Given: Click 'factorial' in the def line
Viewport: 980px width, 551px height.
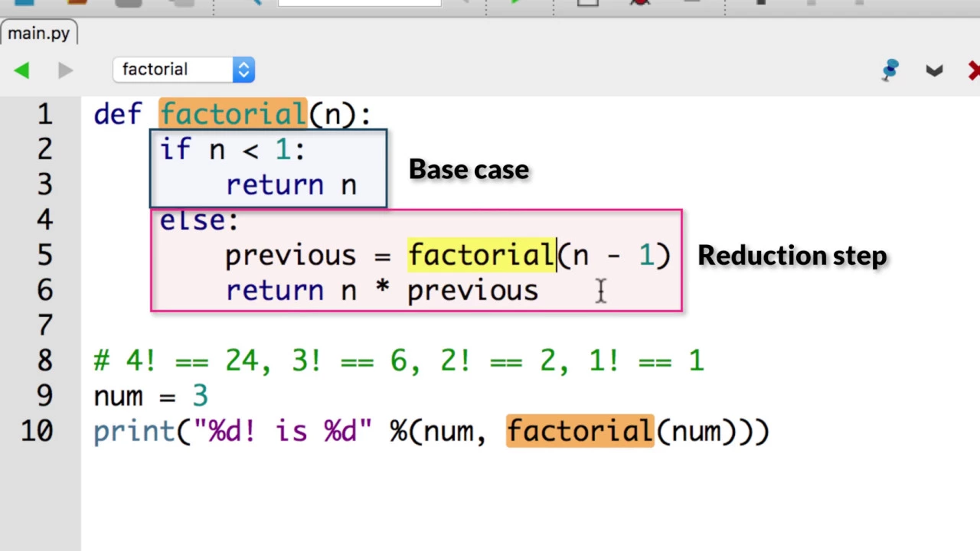Looking at the screenshot, I should coord(233,115).
